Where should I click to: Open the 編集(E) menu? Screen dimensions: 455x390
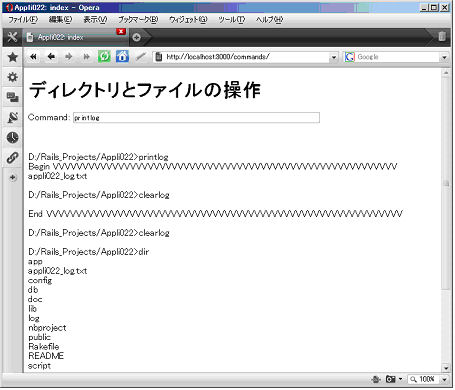tap(60, 20)
